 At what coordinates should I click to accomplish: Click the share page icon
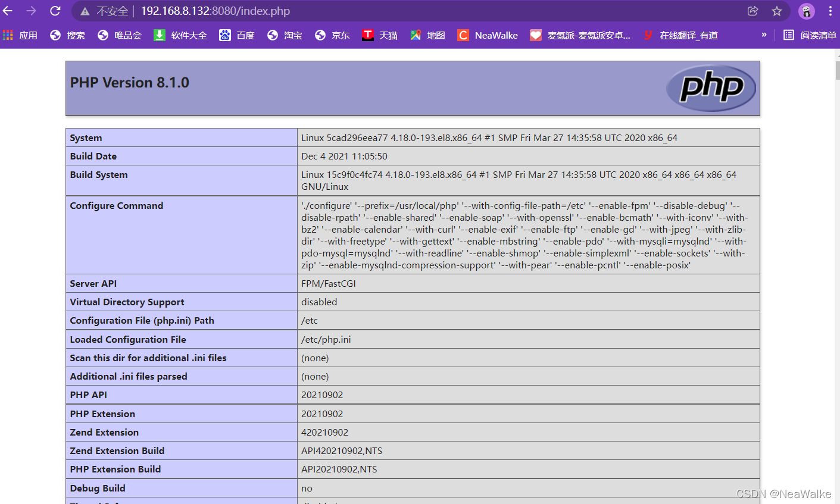[753, 11]
